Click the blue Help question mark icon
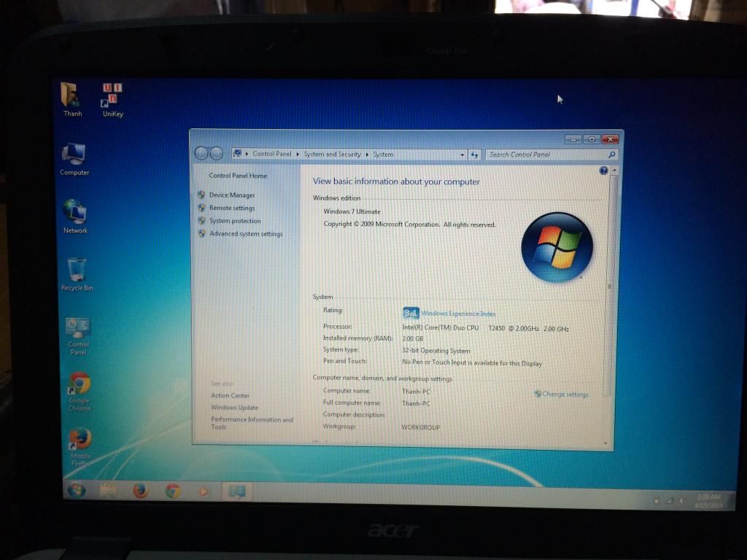The width and height of the screenshot is (747, 560). pos(603,171)
